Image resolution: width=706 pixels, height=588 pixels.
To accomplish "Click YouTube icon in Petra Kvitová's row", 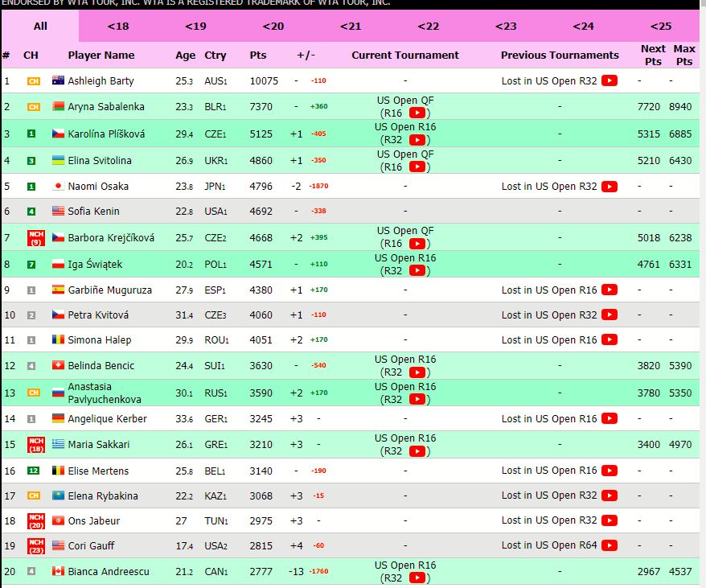I will click(610, 315).
